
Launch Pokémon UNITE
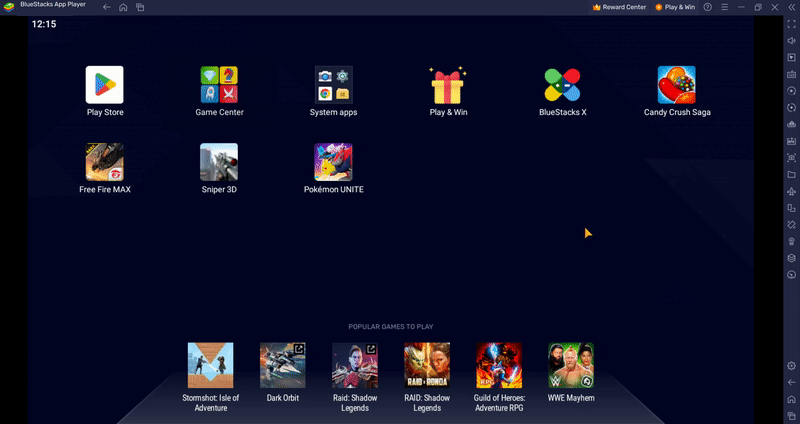click(x=333, y=162)
